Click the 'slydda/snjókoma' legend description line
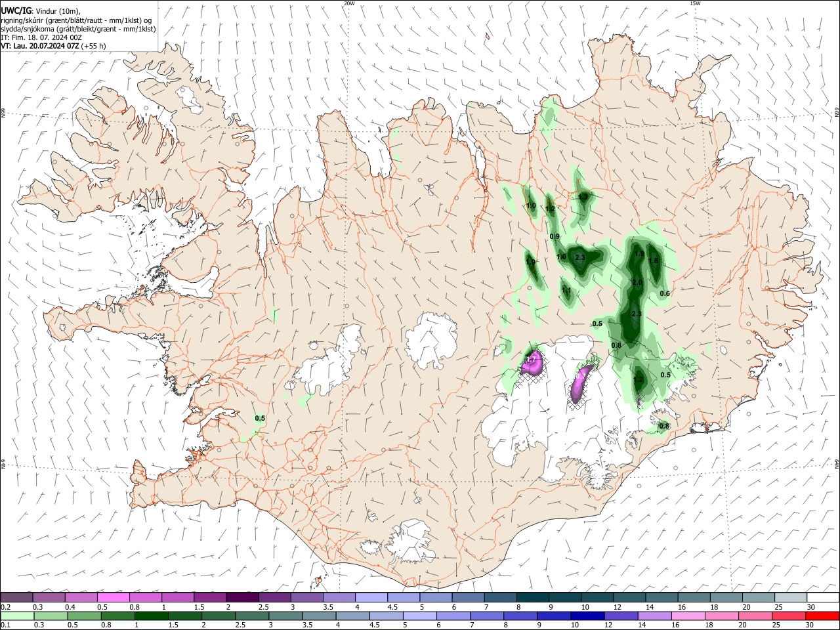 tap(78, 29)
